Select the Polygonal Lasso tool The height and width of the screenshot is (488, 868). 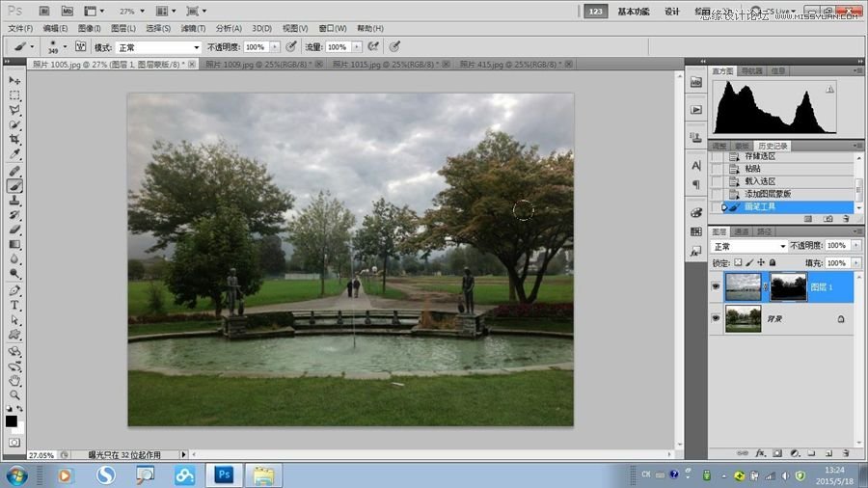pyautogui.click(x=14, y=110)
